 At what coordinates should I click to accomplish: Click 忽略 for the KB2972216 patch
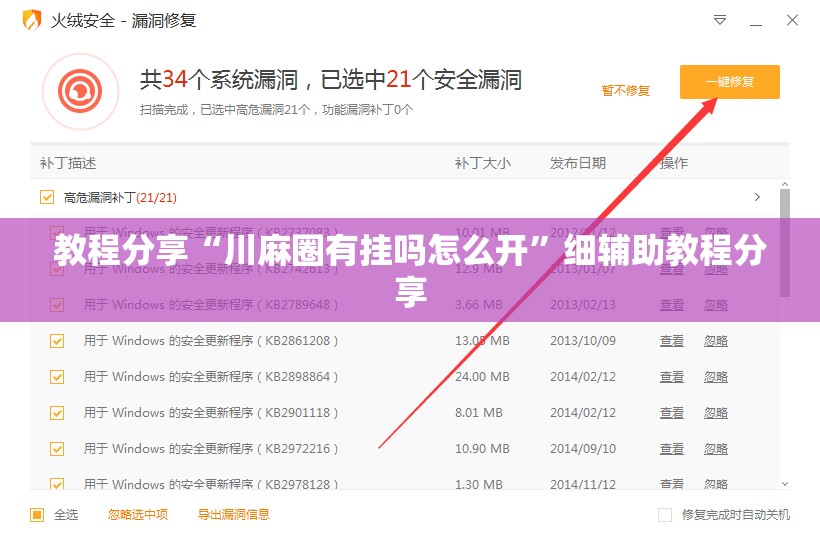(715, 449)
